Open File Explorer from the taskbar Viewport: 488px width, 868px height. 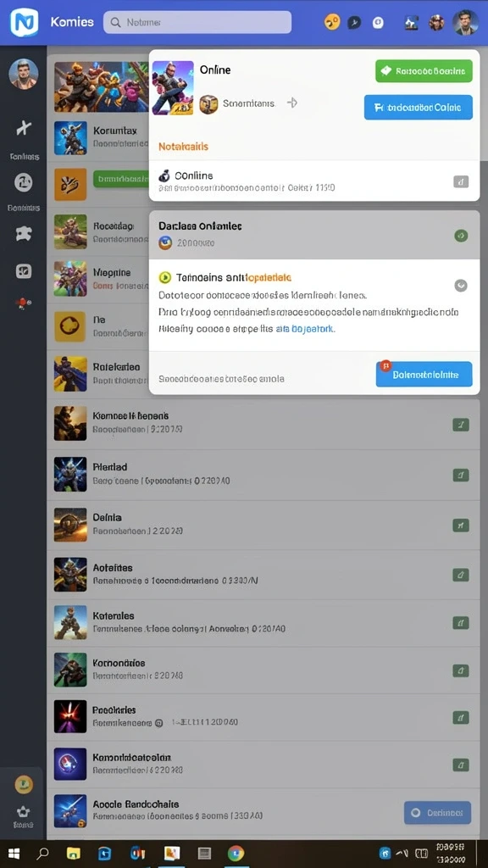pyautogui.click(x=74, y=853)
